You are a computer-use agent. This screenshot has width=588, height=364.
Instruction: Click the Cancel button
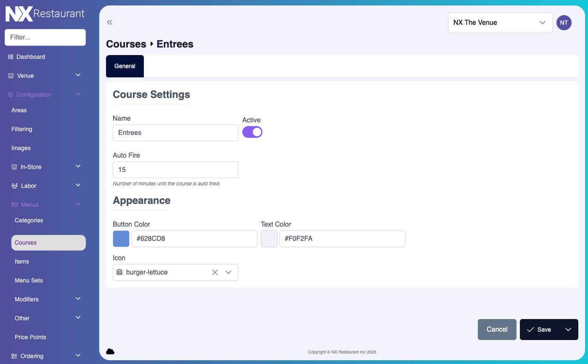click(x=497, y=330)
